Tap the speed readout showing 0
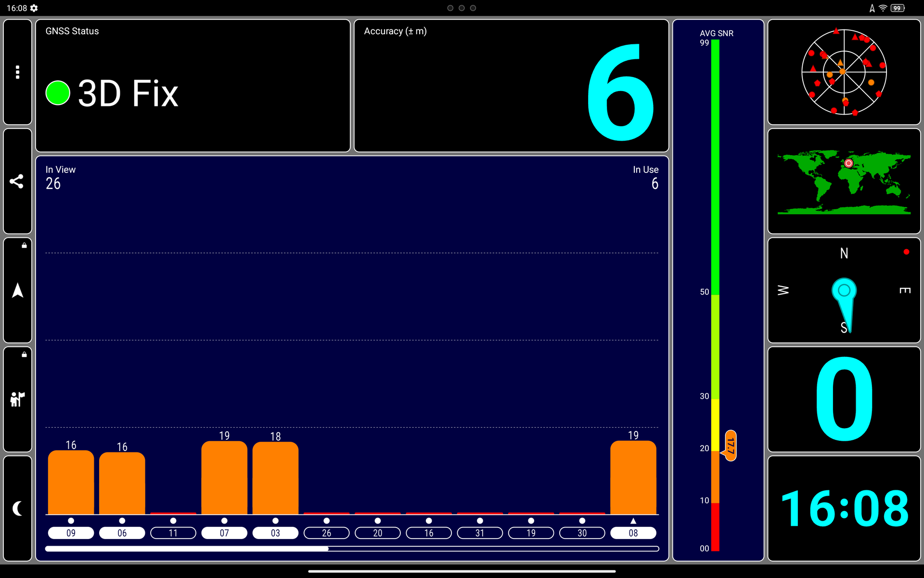 (x=844, y=399)
